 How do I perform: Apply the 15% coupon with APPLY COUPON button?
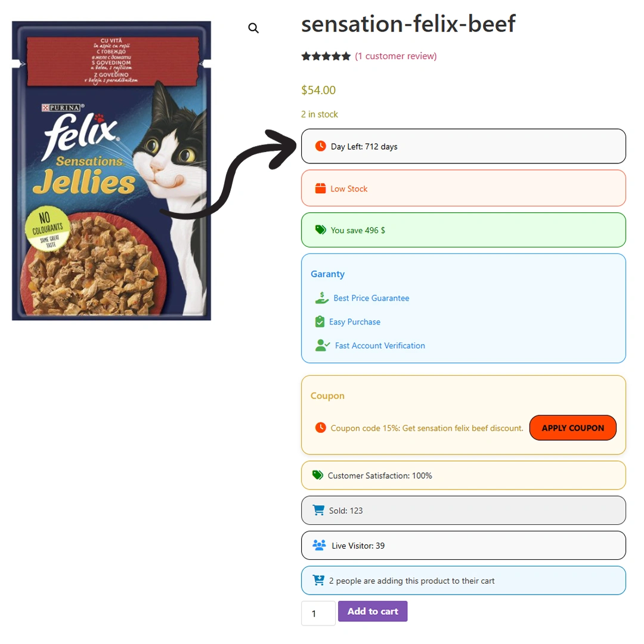(x=573, y=428)
